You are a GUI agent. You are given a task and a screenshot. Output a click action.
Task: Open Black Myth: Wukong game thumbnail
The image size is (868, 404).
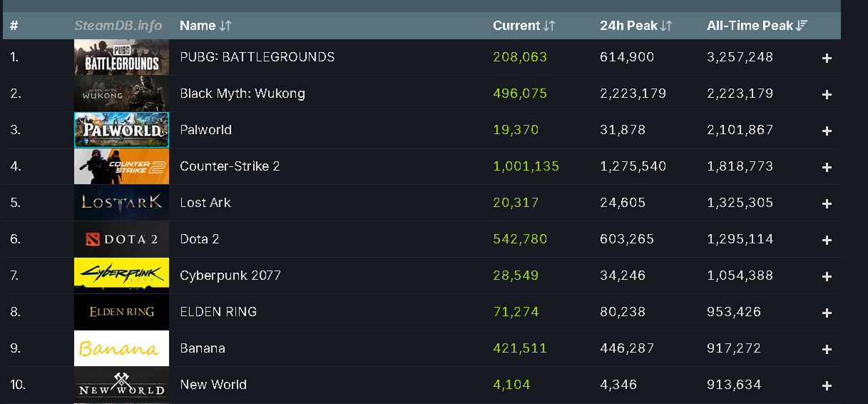[x=121, y=94]
